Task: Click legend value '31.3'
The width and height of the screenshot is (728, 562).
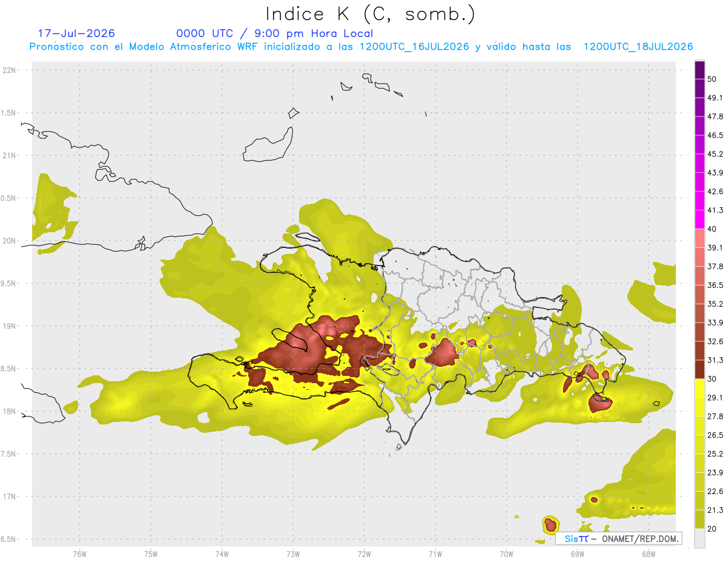Action: click(x=715, y=360)
